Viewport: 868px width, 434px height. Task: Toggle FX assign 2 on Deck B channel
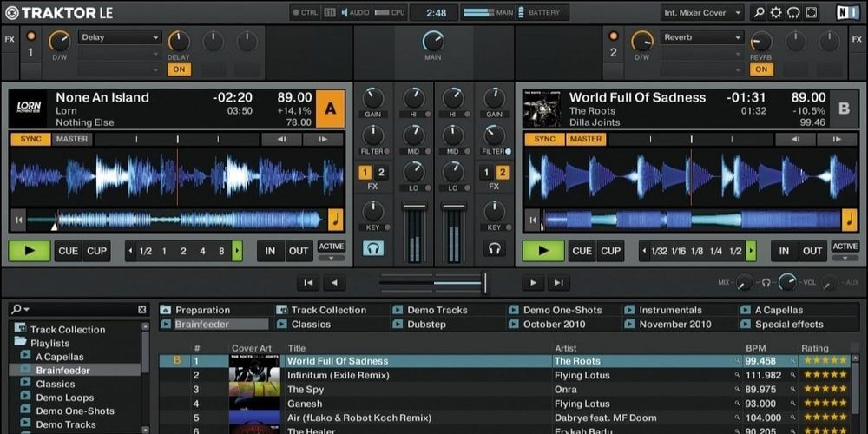tap(502, 173)
